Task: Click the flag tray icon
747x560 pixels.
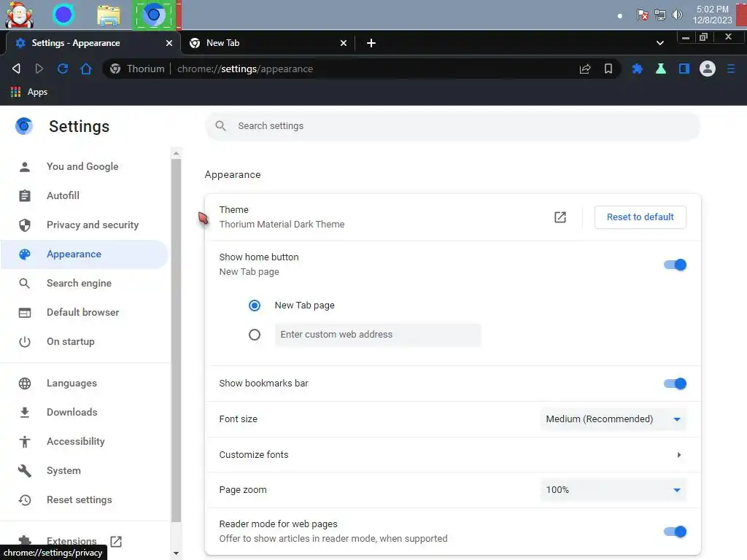Action: [642, 15]
